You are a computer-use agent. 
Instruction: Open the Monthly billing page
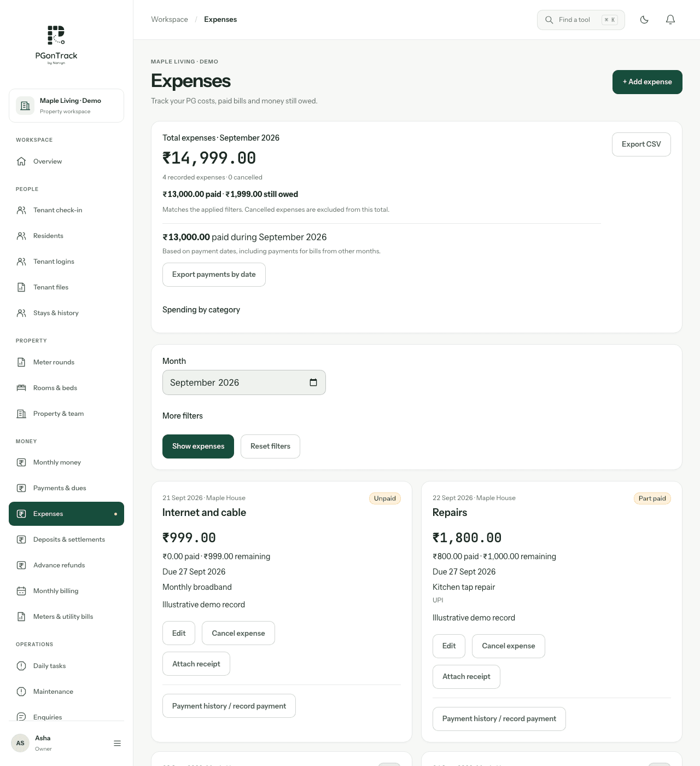[66, 591]
